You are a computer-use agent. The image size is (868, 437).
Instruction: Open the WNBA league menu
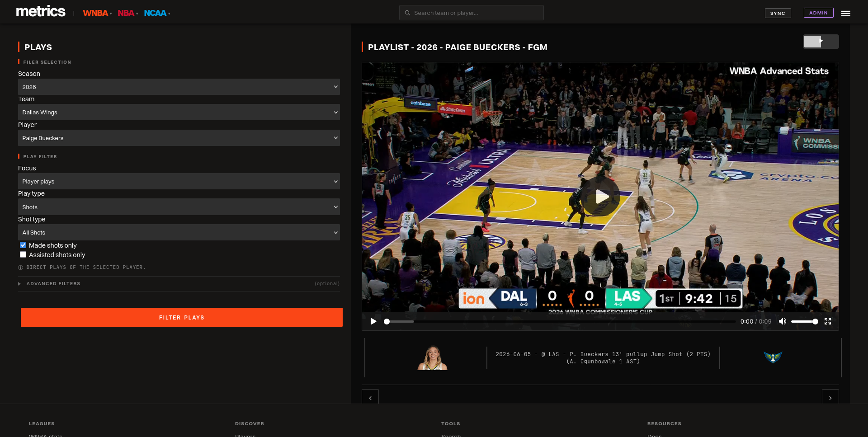coord(97,13)
